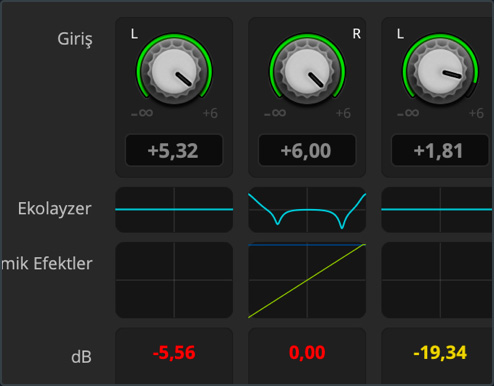Click the Ekolayzer row label
494x386 pixels.
(x=55, y=209)
